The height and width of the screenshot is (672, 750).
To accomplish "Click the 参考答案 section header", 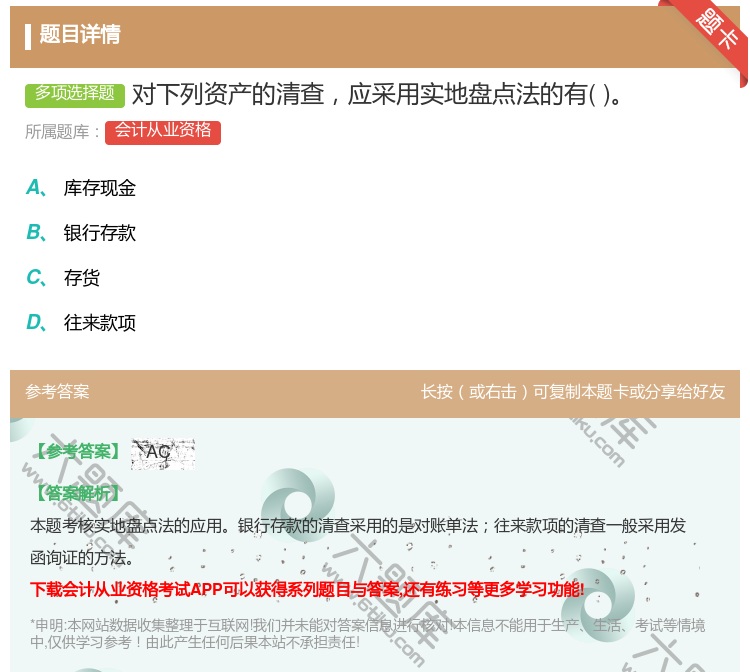I will [57, 392].
